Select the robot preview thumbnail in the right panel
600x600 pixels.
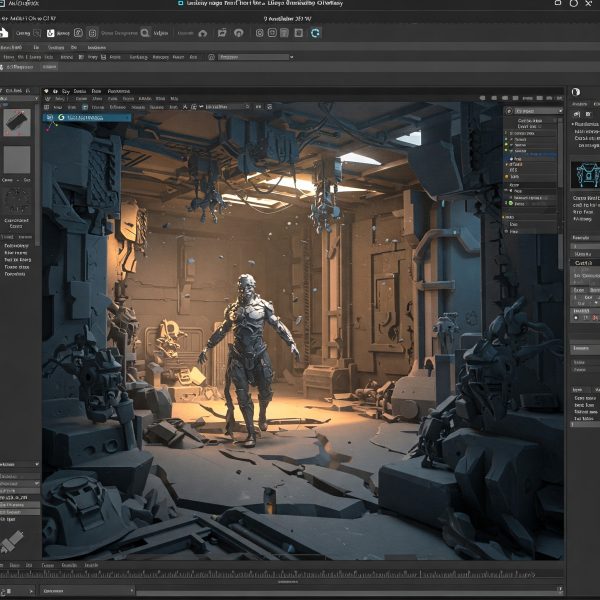(584, 175)
